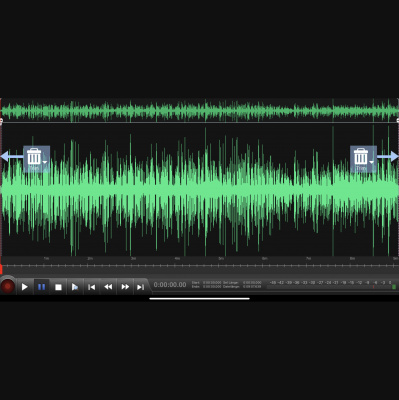The image size is (399, 400).
Task: Stop playback with the square Stop button
Action: click(x=58, y=287)
